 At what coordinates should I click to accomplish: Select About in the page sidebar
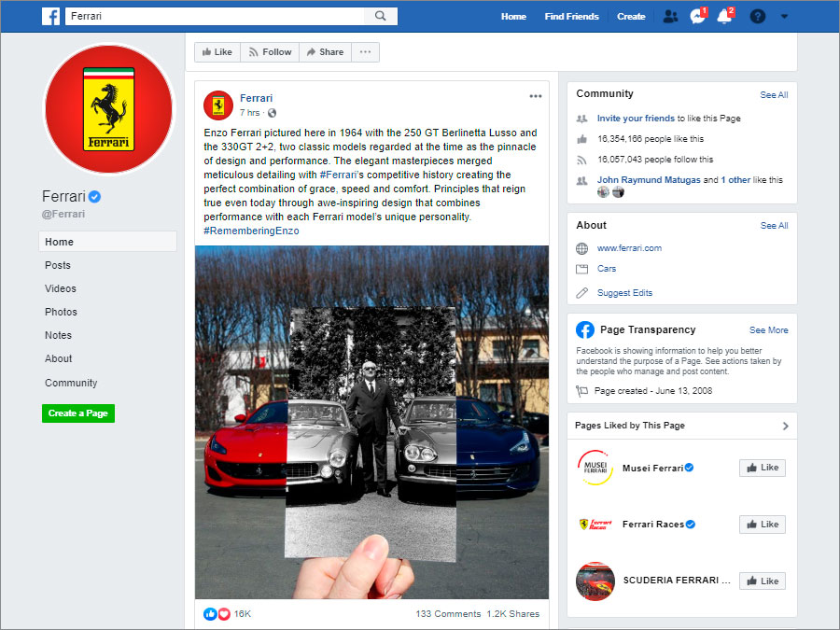pos(59,359)
